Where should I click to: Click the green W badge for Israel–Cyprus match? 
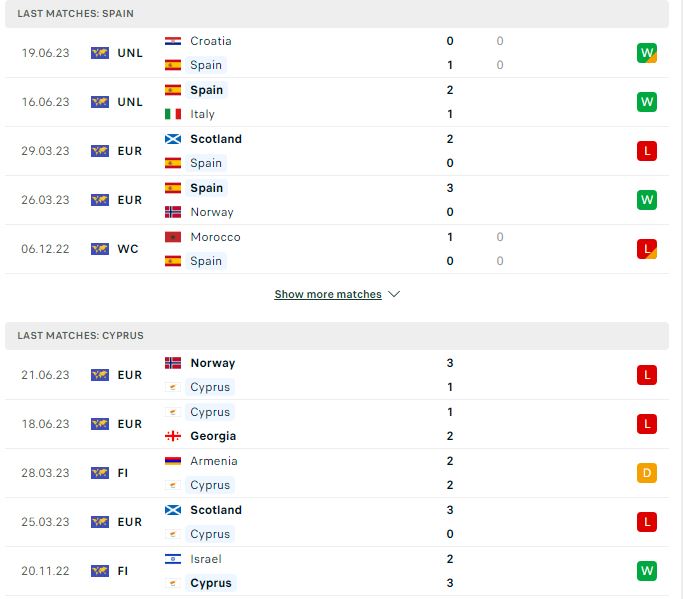(646, 571)
